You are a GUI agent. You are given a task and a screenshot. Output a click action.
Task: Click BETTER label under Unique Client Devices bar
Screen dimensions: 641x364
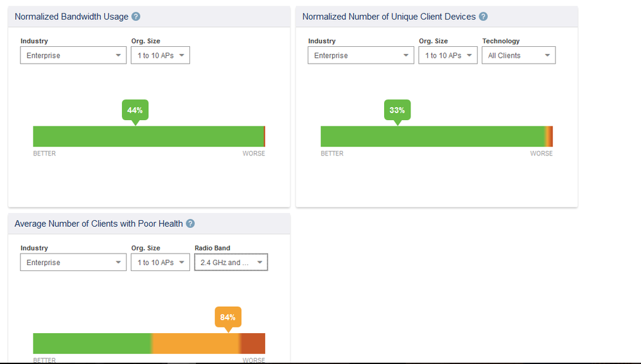click(332, 153)
